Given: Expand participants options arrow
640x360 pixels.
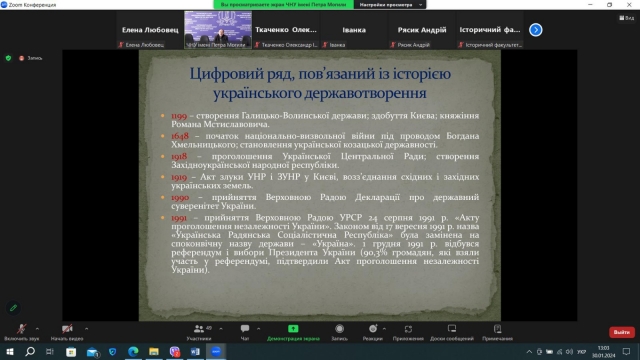Looking at the screenshot, I should point(221,329).
